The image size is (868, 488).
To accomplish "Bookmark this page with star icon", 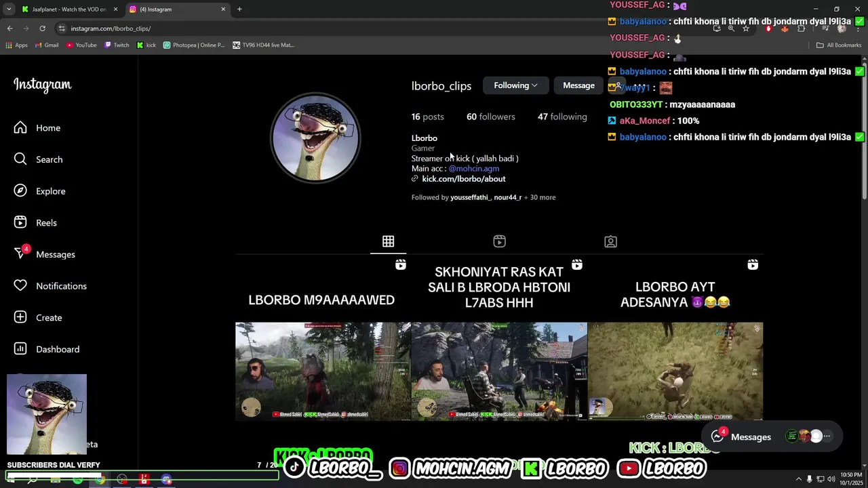I will [x=746, y=28].
